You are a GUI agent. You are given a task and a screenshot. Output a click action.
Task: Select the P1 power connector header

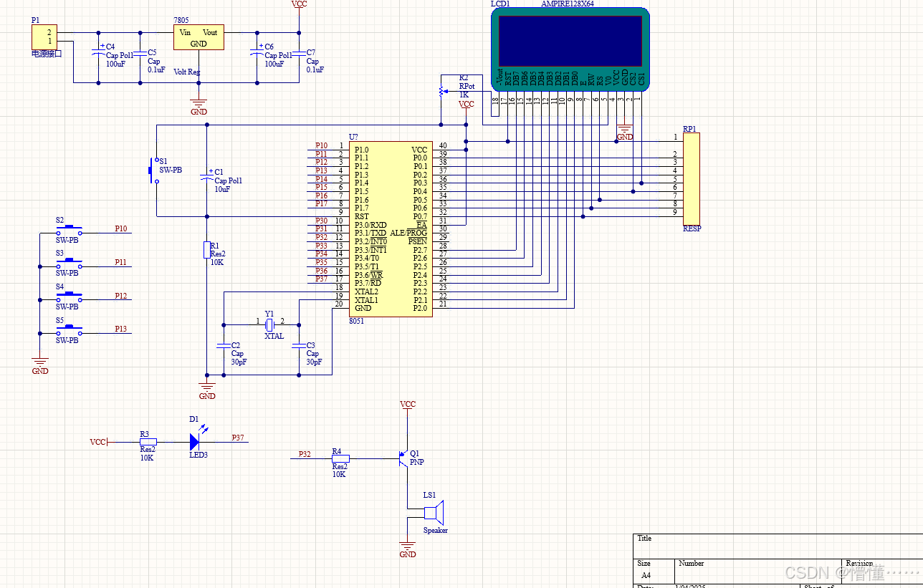point(44,37)
